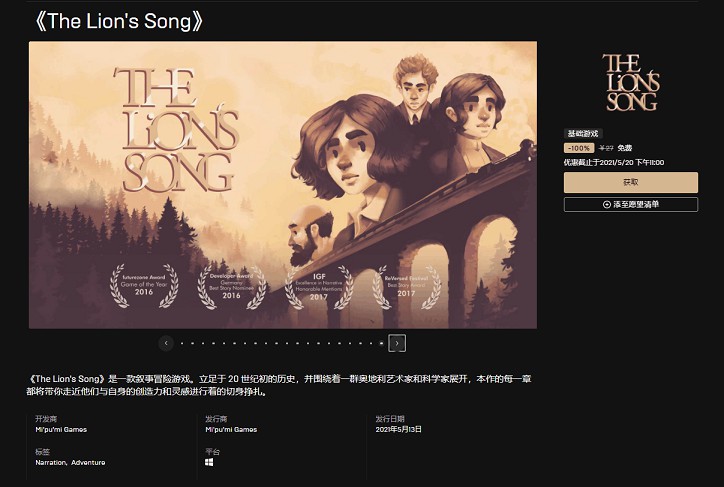Click the release date 2021年5月13日
The height and width of the screenshot is (487, 724).
pyautogui.click(x=398, y=429)
